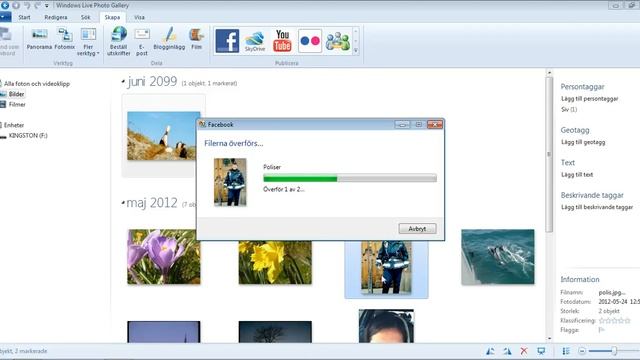Viewport: 640px width, 360px height.
Task: Toggle the Flagga flag
Action: click(x=602, y=330)
